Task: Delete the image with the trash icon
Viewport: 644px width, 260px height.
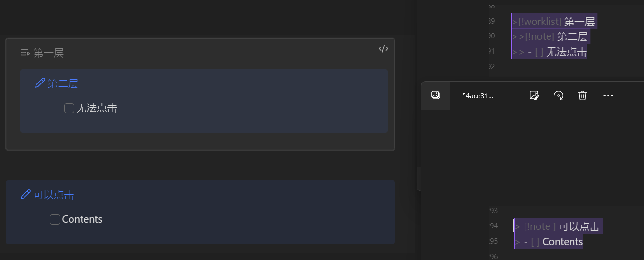Action: pyautogui.click(x=583, y=95)
